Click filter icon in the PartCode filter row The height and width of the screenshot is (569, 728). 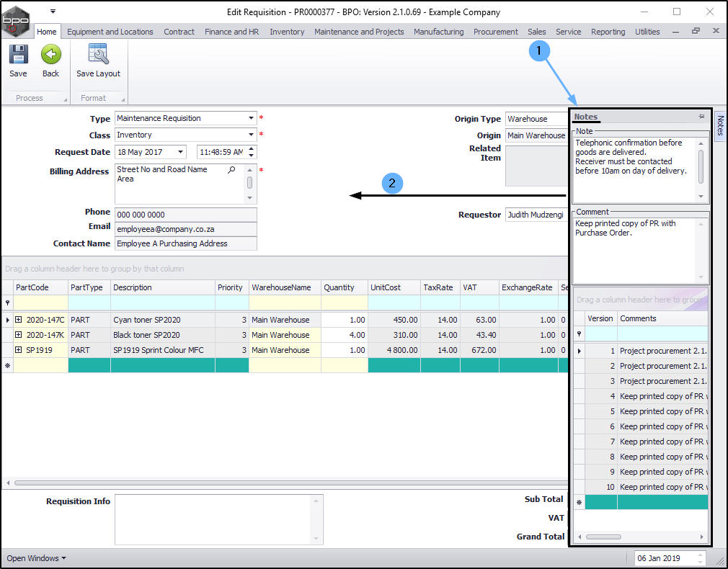click(x=8, y=303)
